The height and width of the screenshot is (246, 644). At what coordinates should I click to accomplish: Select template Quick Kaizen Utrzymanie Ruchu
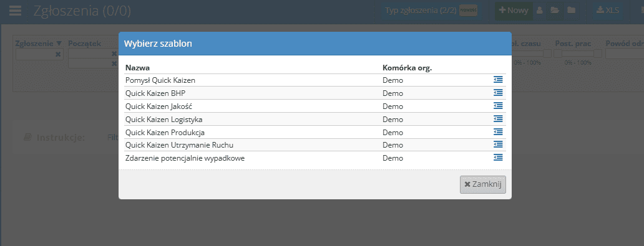coord(180,144)
